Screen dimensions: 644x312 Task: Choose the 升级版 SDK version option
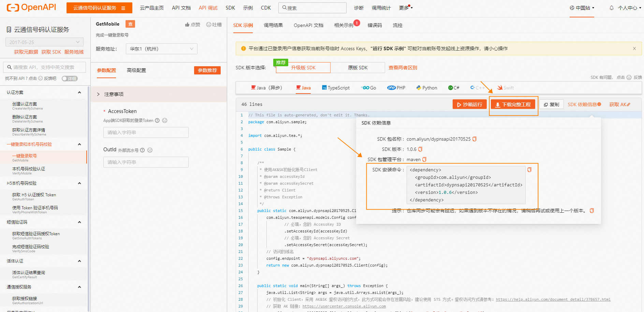point(303,68)
